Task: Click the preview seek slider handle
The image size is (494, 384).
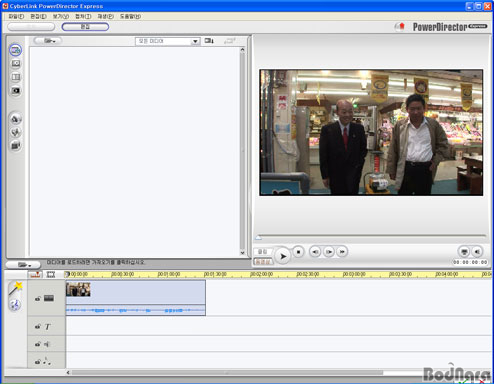Action: (258, 237)
